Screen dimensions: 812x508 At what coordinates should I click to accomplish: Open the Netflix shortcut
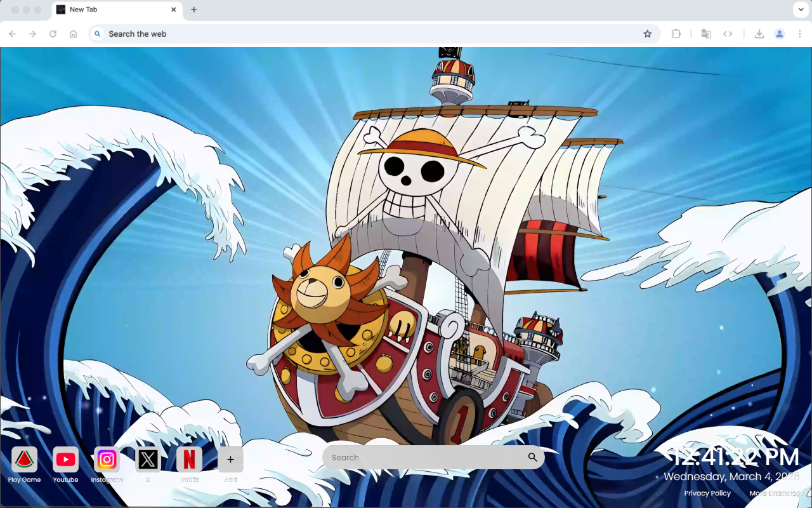[189, 459]
